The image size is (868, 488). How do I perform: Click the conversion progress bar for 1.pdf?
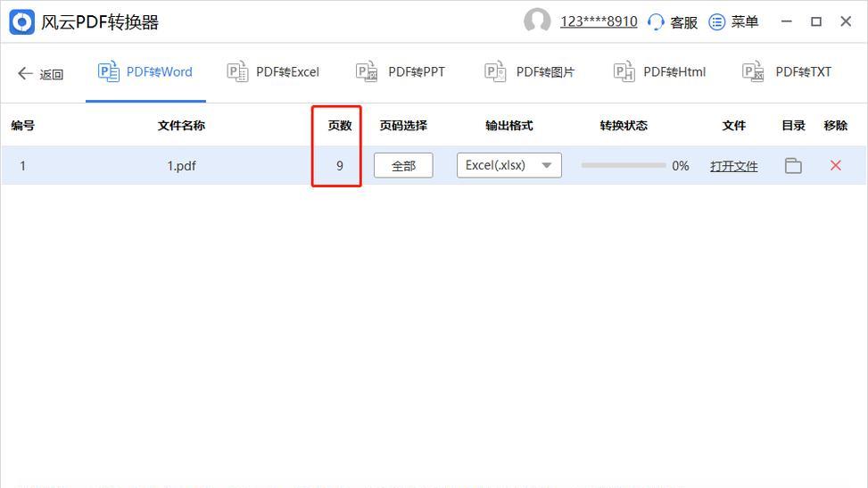pyautogui.click(x=624, y=166)
